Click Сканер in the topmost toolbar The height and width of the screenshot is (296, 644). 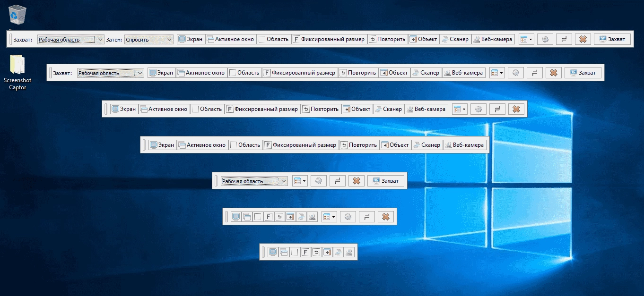(x=455, y=39)
